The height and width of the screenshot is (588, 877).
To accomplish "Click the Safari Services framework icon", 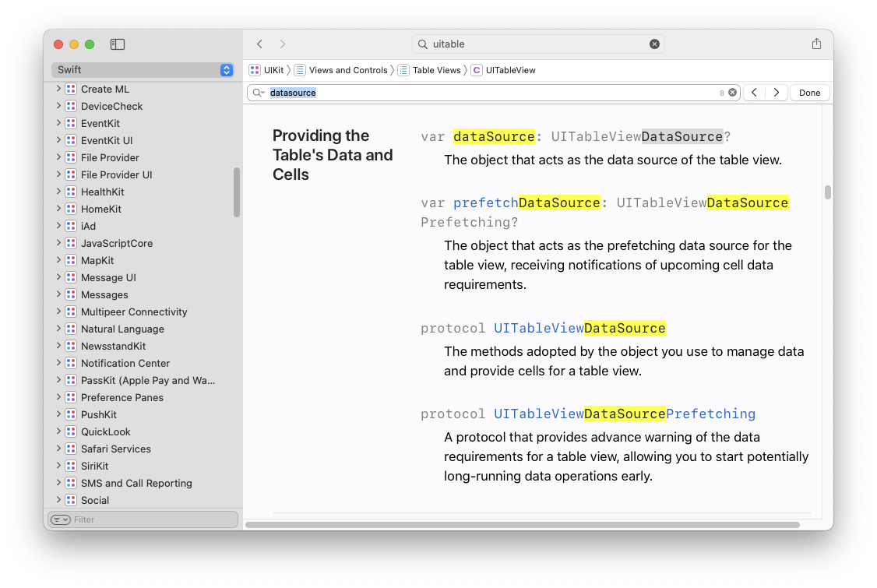I will pos(71,449).
